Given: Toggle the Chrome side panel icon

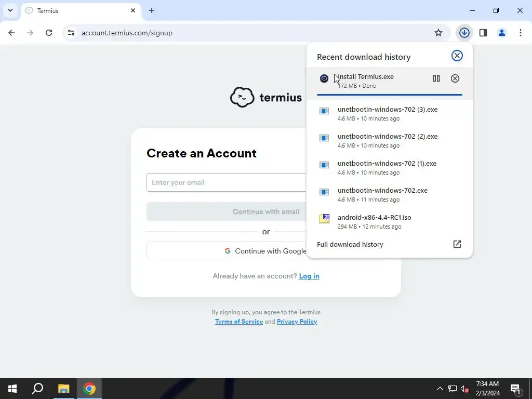Looking at the screenshot, I should tap(483, 33).
